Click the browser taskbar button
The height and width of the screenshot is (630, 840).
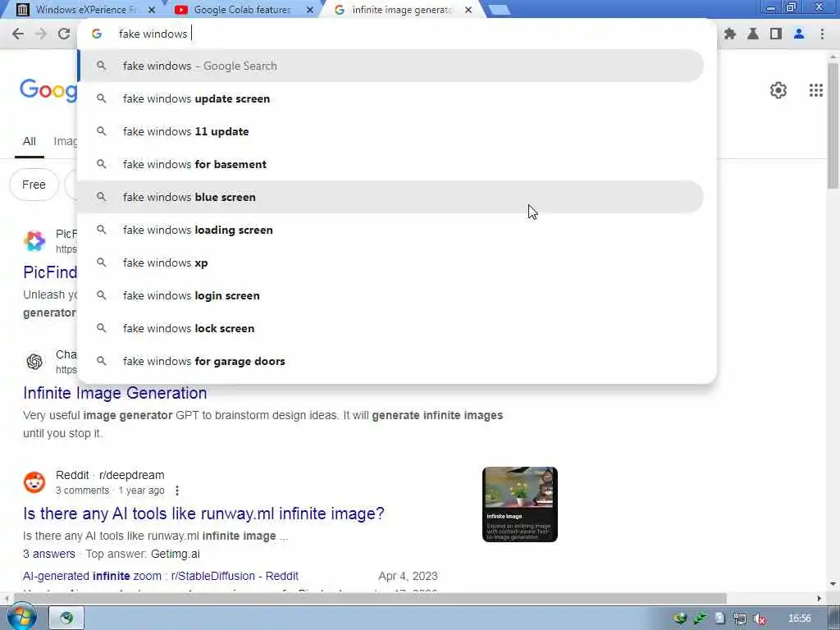point(67,619)
